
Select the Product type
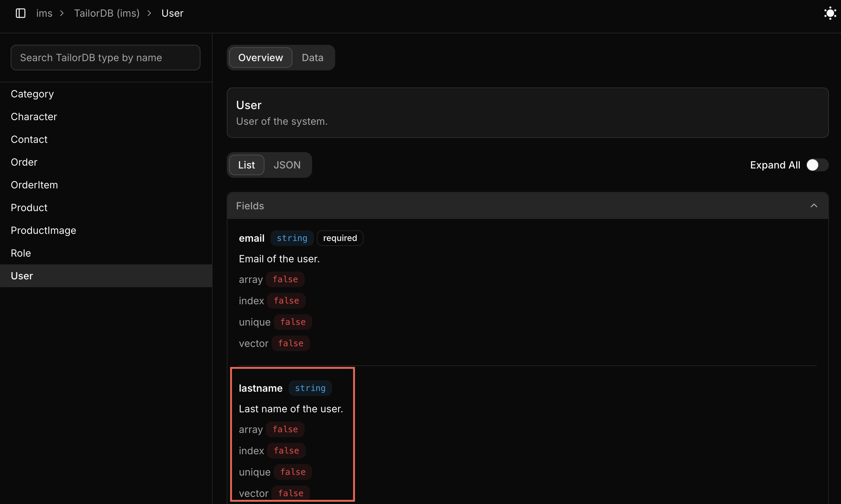[29, 208]
